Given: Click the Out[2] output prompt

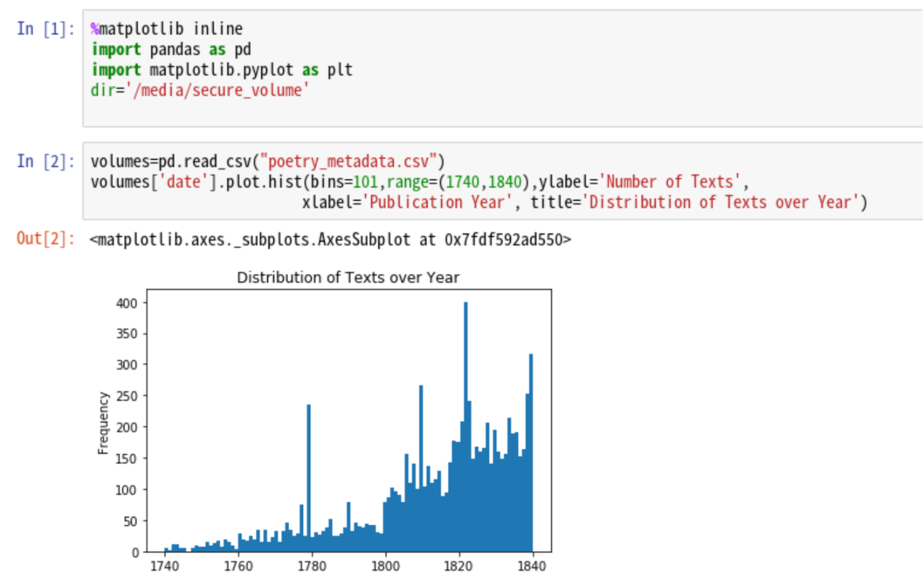Looking at the screenshot, I should 45,239.
